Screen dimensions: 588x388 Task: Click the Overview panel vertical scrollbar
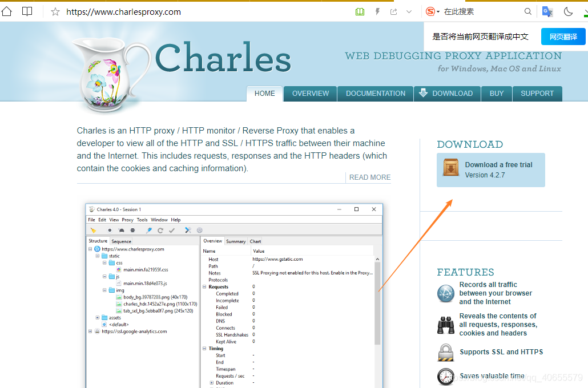[x=377, y=303]
